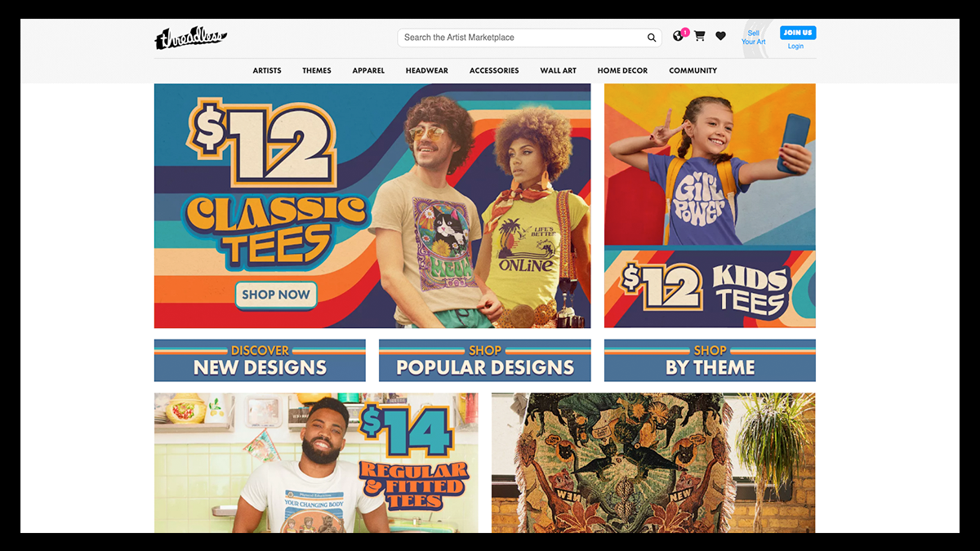Viewport: 980px width, 551px height.
Task: Expand the Apparel menu
Action: point(368,71)
